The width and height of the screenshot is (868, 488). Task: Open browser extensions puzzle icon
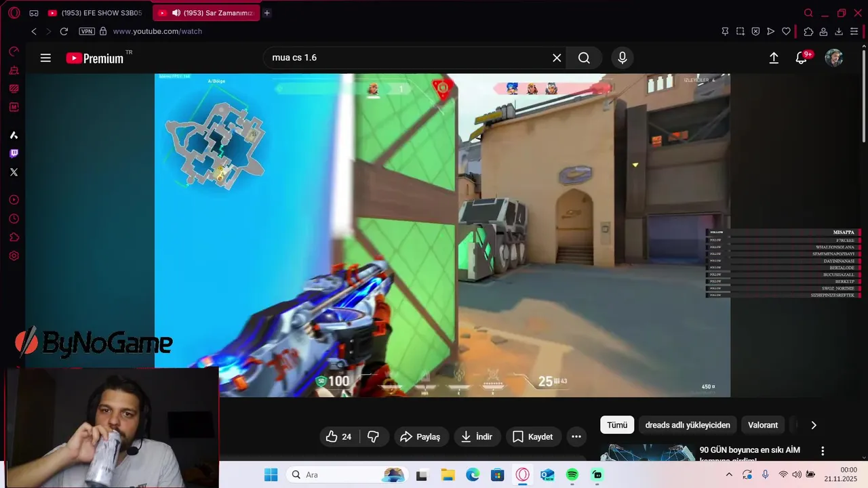808,31
